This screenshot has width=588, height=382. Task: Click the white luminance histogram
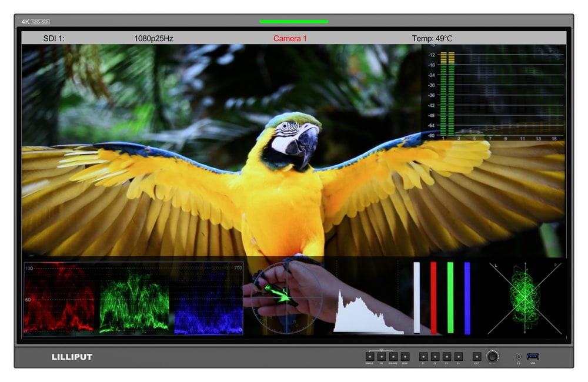[x=369, y=311]
